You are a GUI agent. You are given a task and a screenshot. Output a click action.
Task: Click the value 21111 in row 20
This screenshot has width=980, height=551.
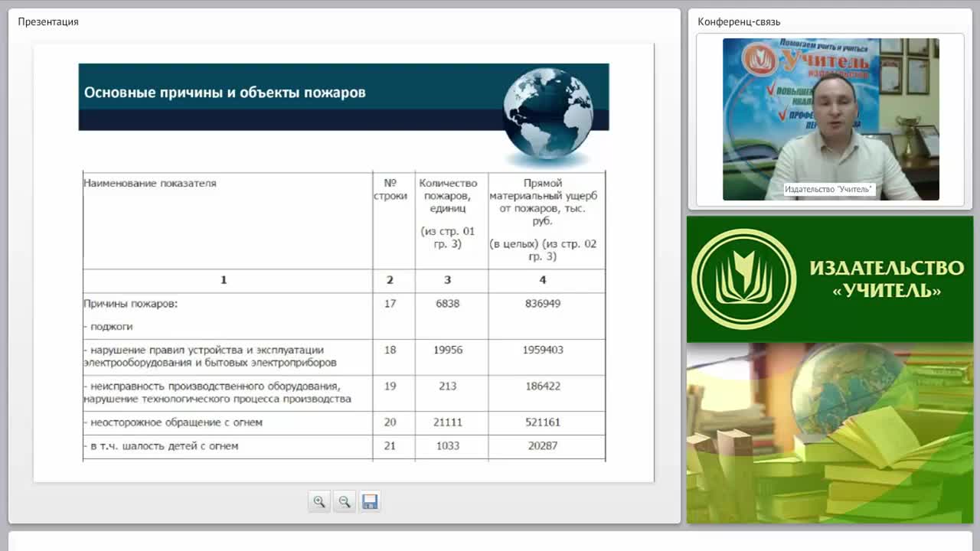(x=448, y=422)
